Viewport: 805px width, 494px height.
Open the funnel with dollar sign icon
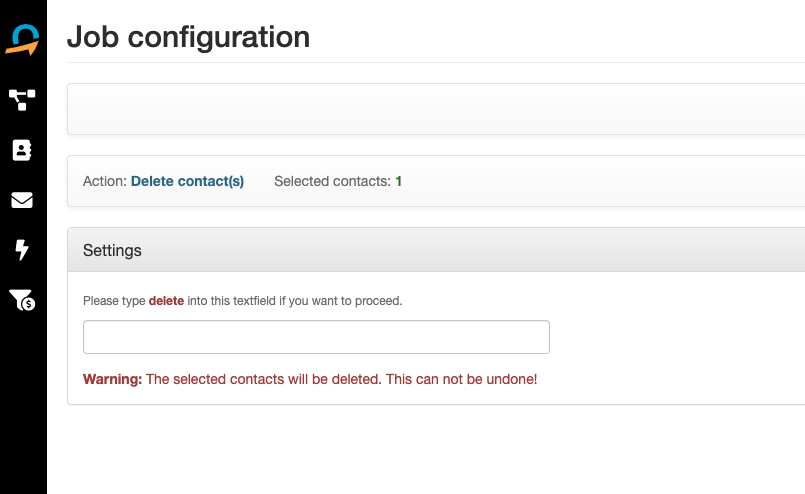pyautogui.click(x=22, y=300)
